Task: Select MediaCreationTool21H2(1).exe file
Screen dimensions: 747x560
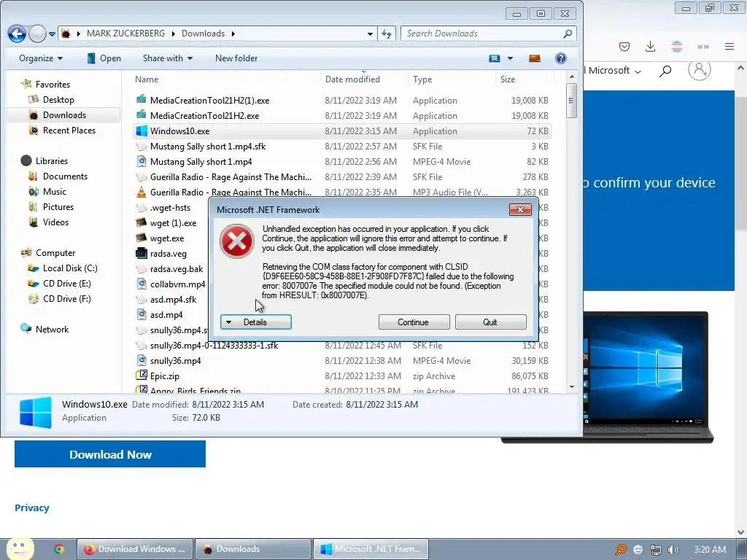Action: point(342,101)
